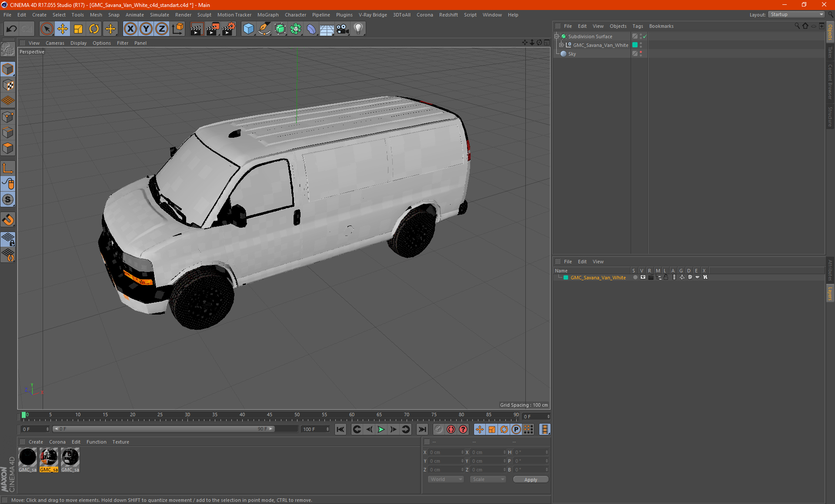Activate the Rotate tool
This screenshot has height=504, width=835.
point(94,29)
